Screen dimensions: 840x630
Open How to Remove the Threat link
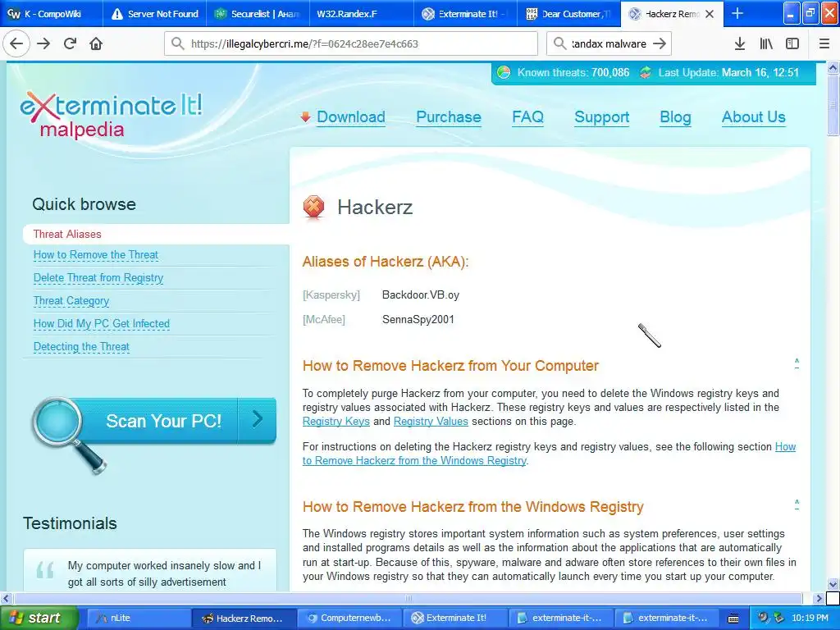pyautogui.click(x=96, y=255)
